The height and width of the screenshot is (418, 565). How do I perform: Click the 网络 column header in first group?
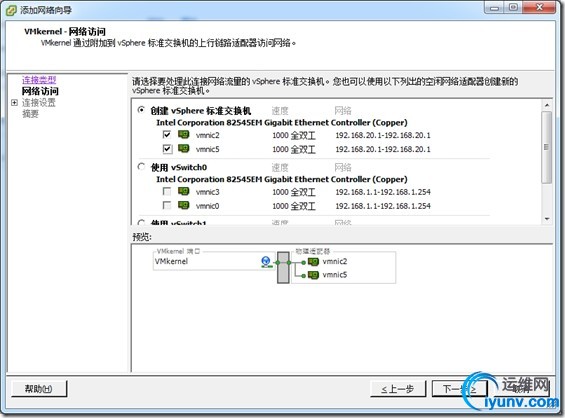(x=343, y=111)
